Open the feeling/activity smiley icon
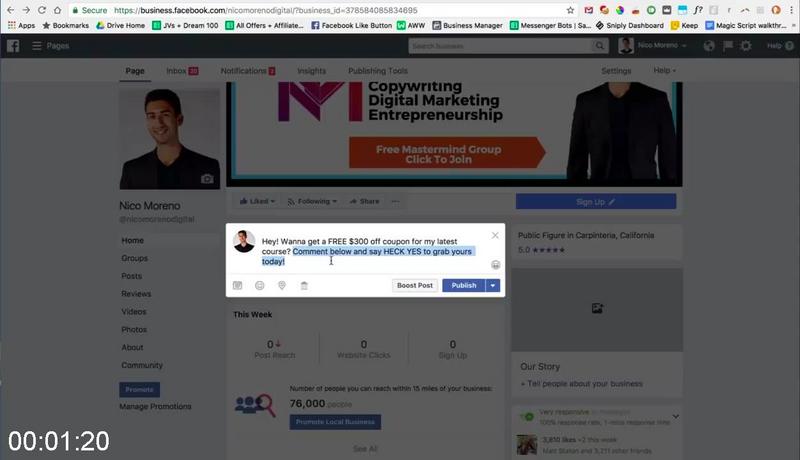800x460 pixels. pos(260,286)
